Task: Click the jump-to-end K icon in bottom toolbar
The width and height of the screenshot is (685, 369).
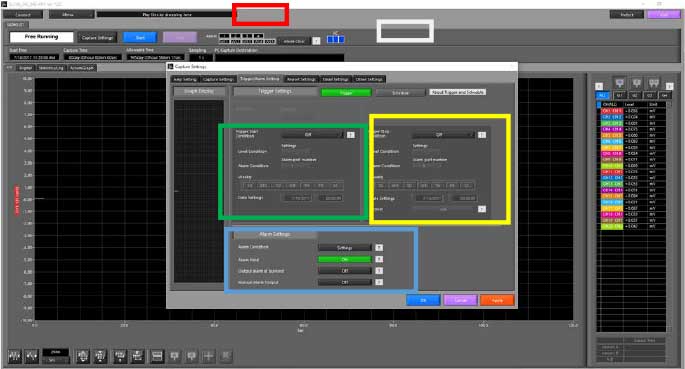Action: click(226, 356)
